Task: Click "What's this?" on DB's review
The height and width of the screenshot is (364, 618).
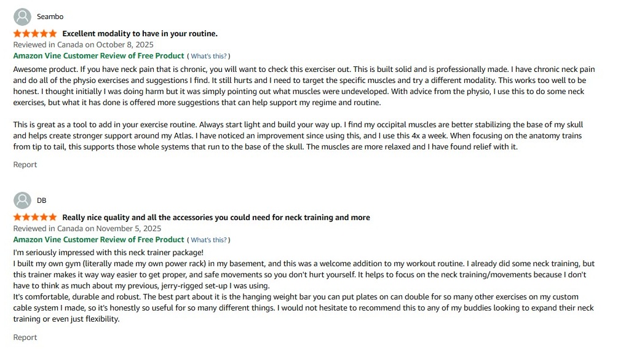Action: click(208, 240)
